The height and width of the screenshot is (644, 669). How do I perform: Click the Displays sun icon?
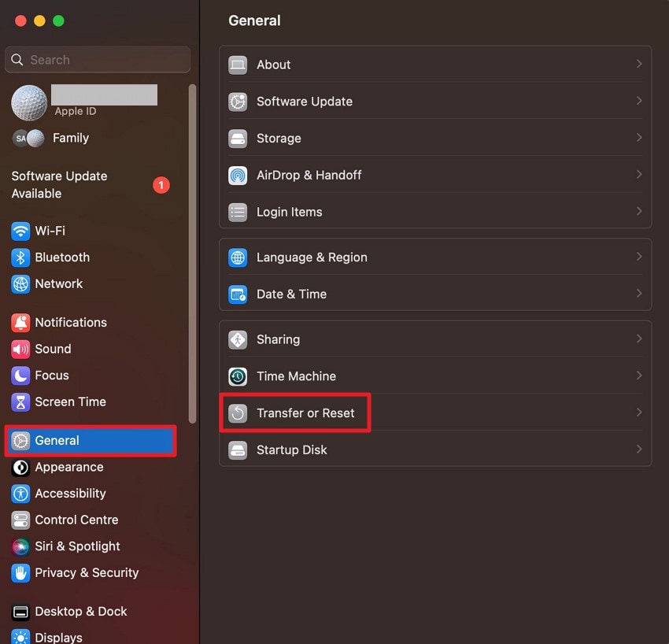(x=20, y=637)
